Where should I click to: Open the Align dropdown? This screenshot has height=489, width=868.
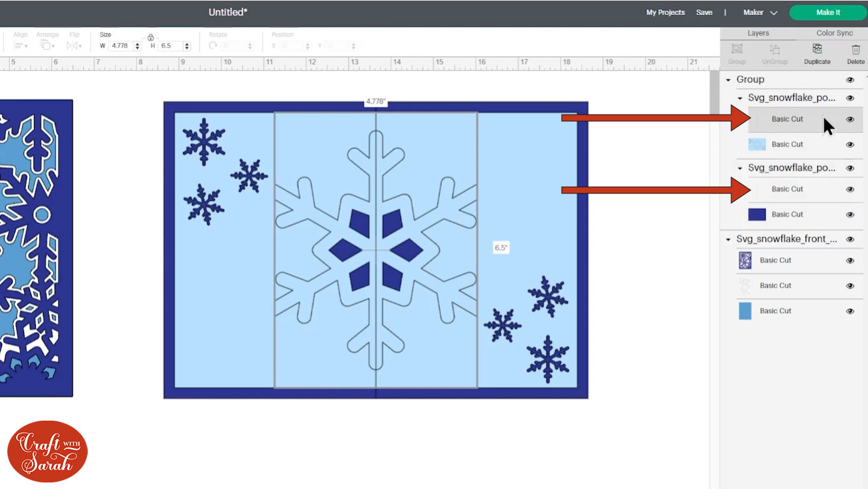pyautogui.click(x=20, y=46)
